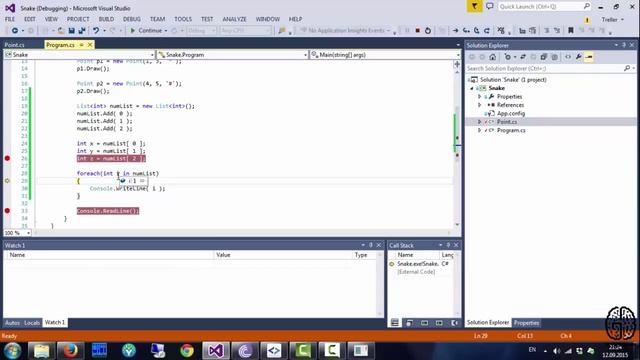This screenshot has height=360, width=640.
Task: Click the last icon below the Call Stack panel
Action: coord(454,323)
